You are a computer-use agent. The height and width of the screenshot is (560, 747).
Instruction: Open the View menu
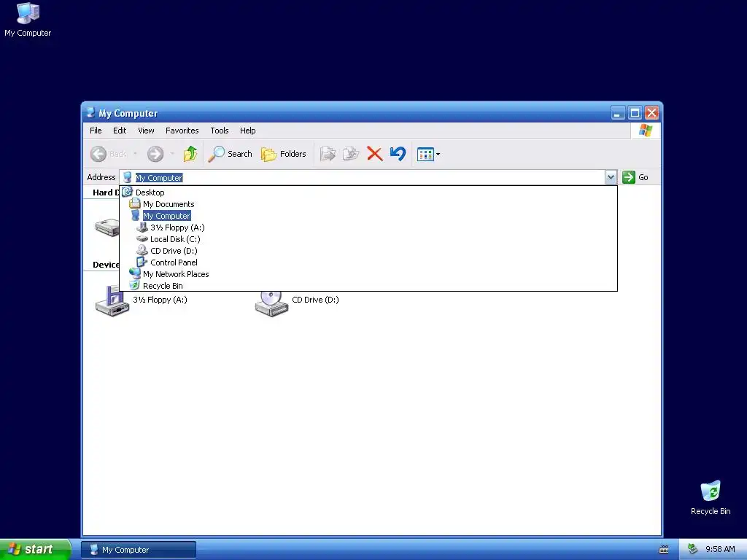click(146, 131)
